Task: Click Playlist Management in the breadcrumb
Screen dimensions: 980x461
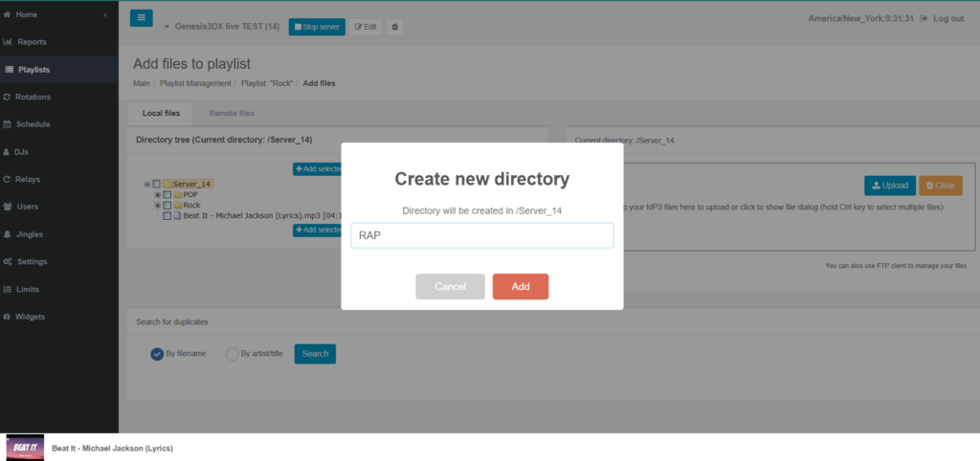Action: pyautogui.click(x=195, y=83)
